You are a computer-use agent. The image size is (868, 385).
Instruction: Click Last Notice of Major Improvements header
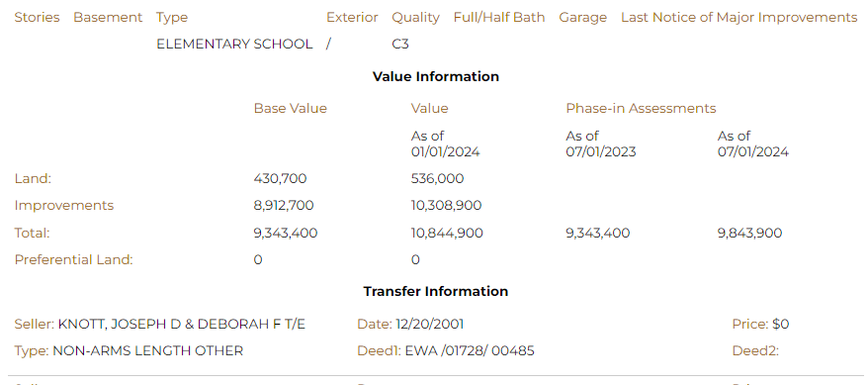pos(739,17)
